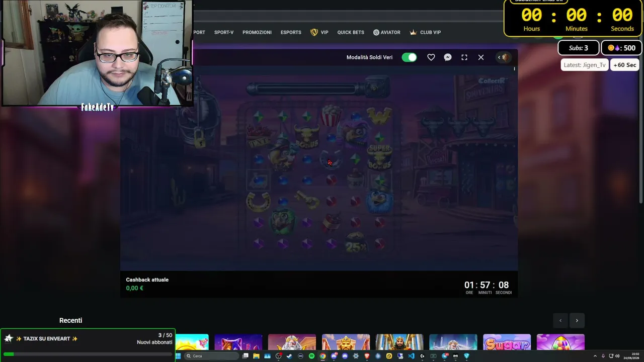Click the crown icon beside CLUB VIP
Image resolution: width=644 pixels, height=362 pixels.
[x=413, y=32]
